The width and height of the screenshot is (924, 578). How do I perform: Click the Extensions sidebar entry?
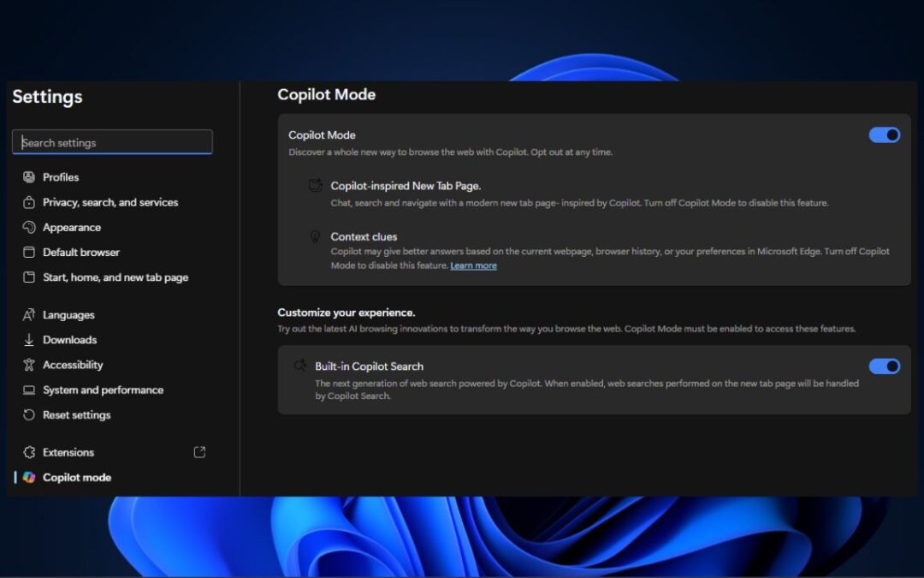(68, 452)
